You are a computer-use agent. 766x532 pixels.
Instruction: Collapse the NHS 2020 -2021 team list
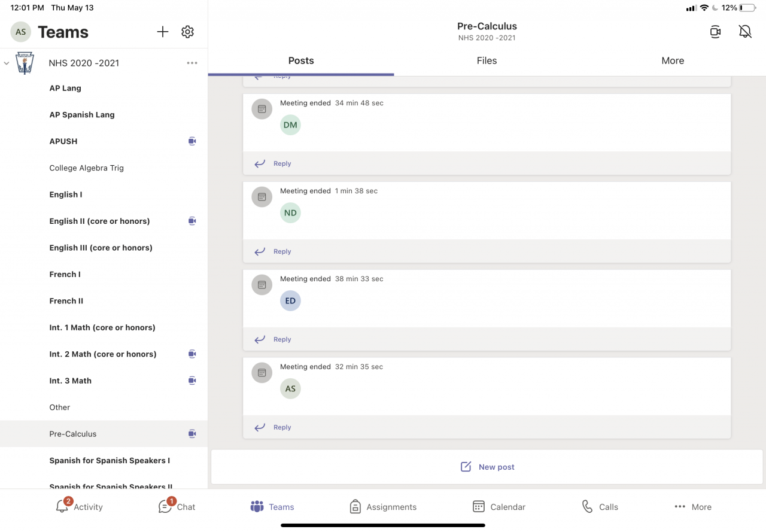click(7, 63)
